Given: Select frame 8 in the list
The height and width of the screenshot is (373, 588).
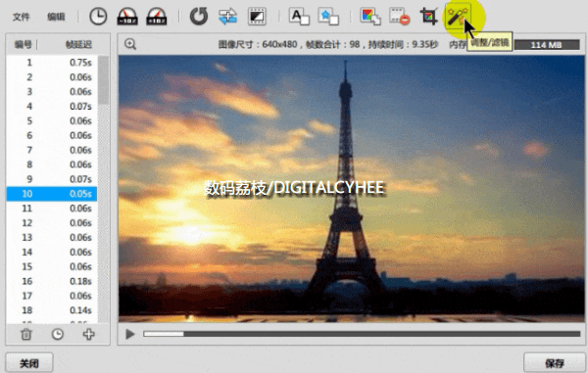Looking at the screenshot, I should point(52,164).
